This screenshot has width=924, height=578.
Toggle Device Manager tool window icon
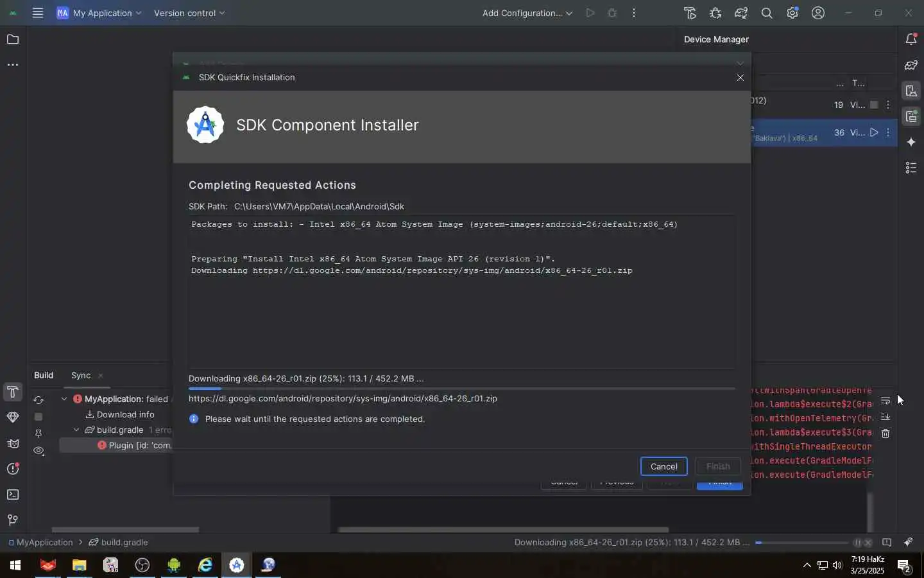[912, 91]
